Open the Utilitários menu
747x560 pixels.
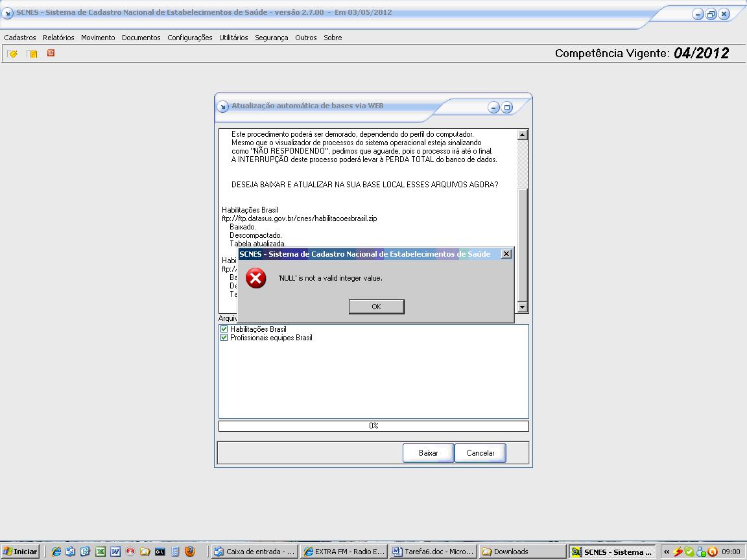click(233, 38)
